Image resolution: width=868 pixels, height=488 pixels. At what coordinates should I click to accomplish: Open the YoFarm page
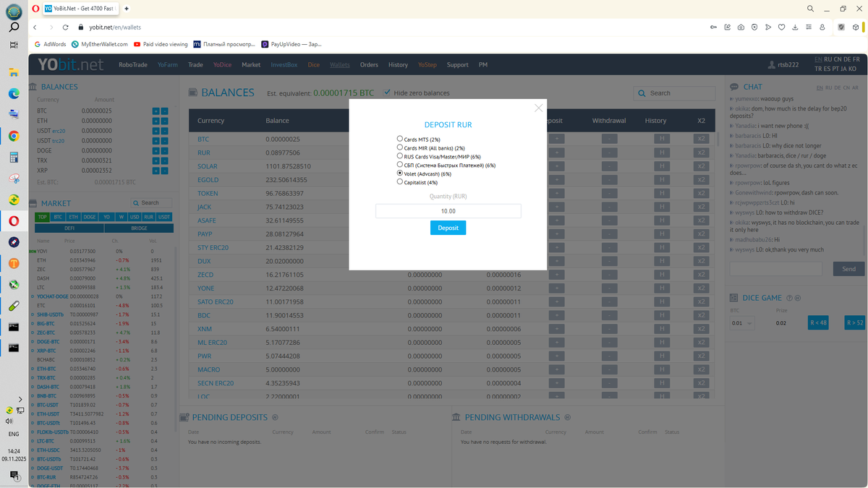click(x=168, y=65)
